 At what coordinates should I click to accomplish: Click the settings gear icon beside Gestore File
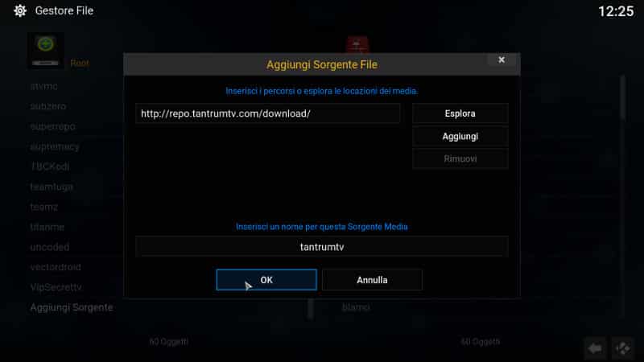(19, 10)
